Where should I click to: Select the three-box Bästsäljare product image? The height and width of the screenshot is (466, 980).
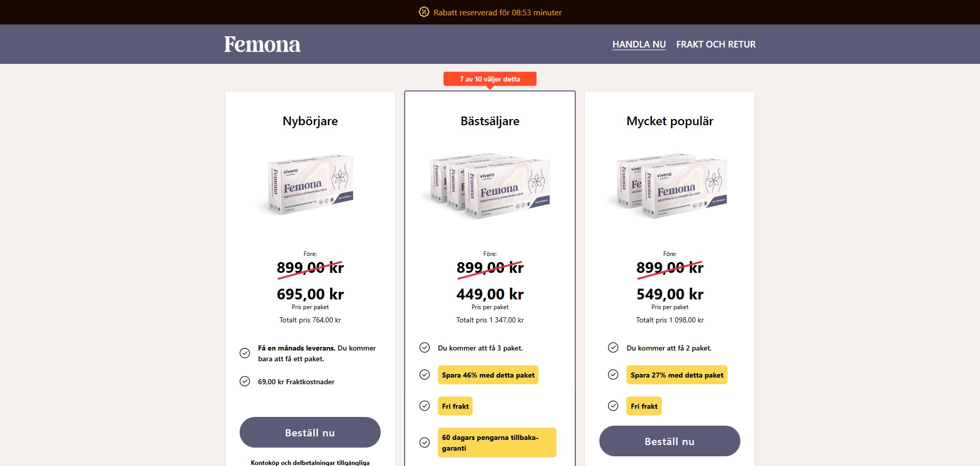pos(490,186)
